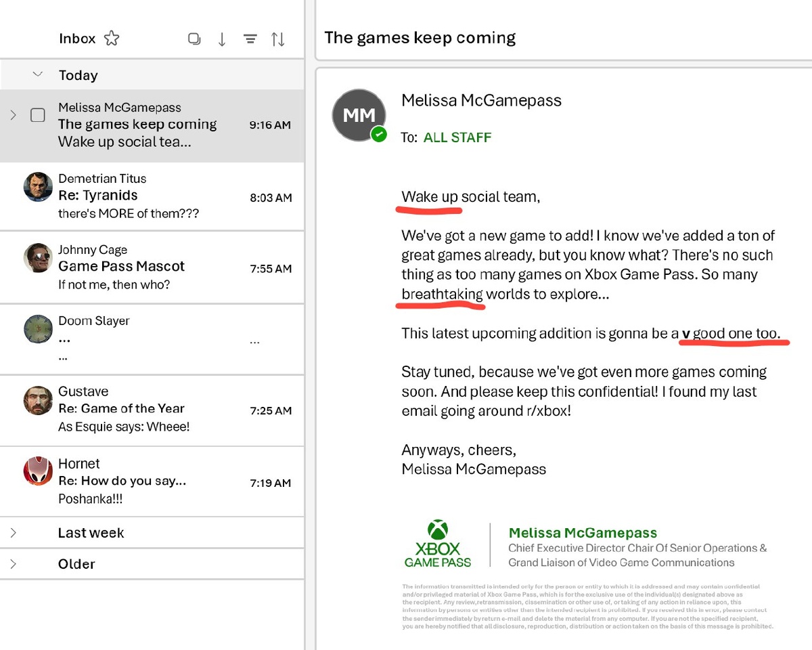Click Doom Slayer avatar picture
This screenshot has width=812, height=650.
click(38, 329)
